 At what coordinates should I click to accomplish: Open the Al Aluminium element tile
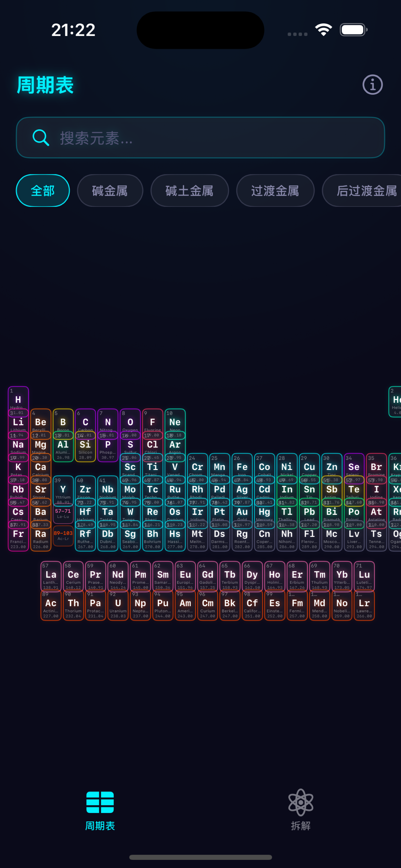[63, 446]
